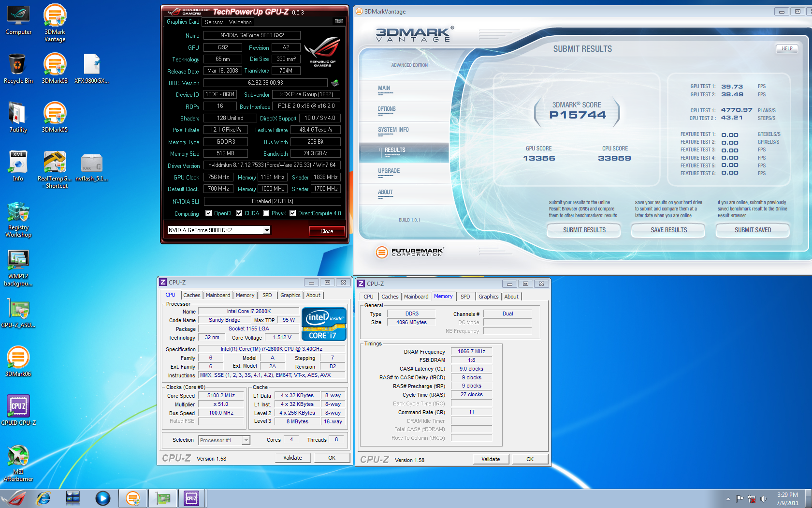Open Internet Explorer from the taskbar
Screen dimensions: 812x508
tap(43, 498)
